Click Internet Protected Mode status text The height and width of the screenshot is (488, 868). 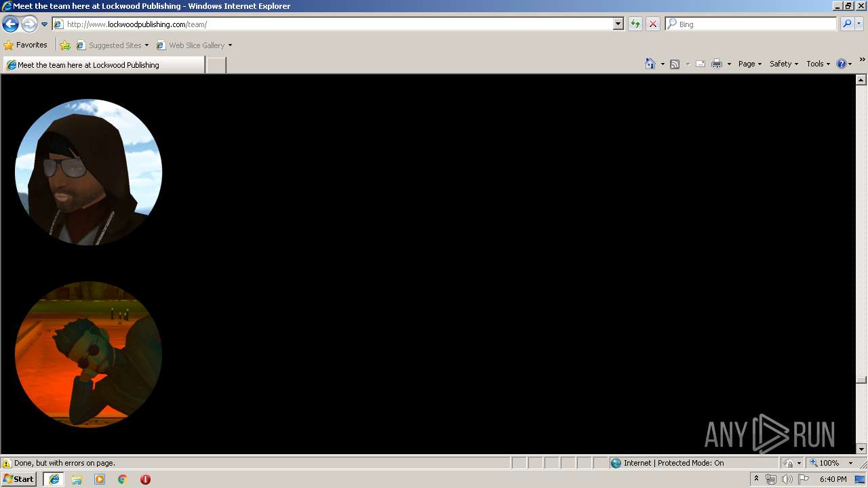(x=673, y=464)
